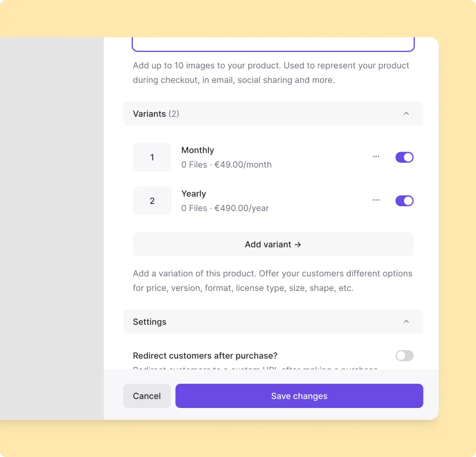Open the Monthly variant ellipsis menu
This screenshot has height=457, width=476.
coord(376,157)
